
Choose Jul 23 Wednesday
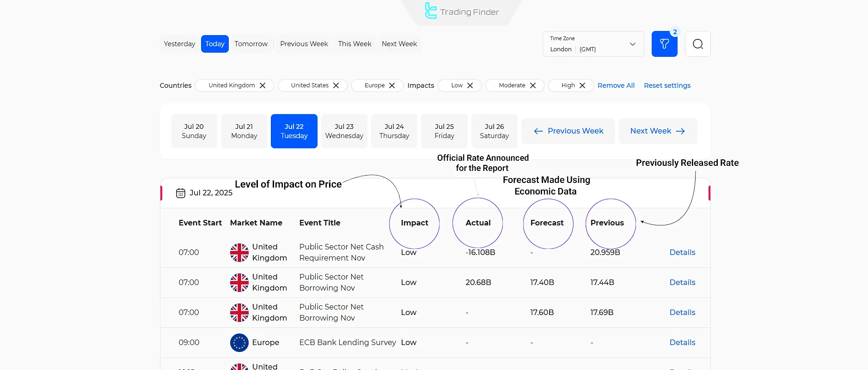pos(344,131)
